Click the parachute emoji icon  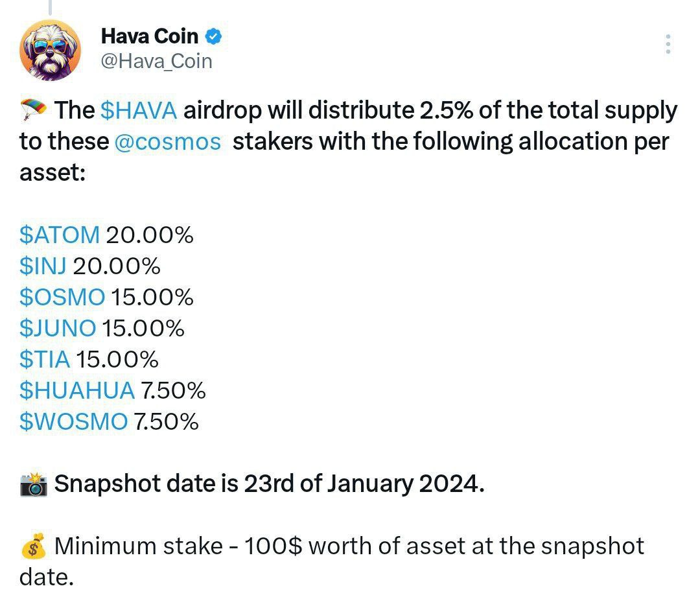click(x=34, y=110)
